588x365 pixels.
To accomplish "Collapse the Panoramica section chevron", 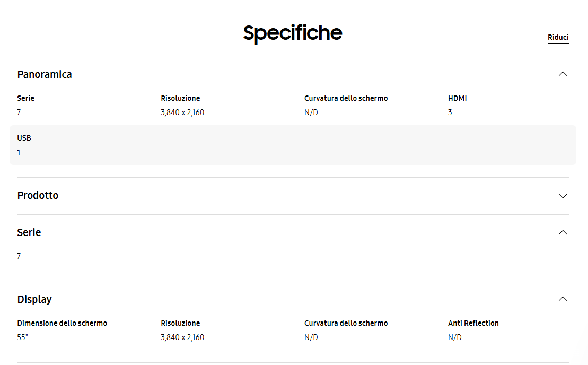I will [563, 74].
